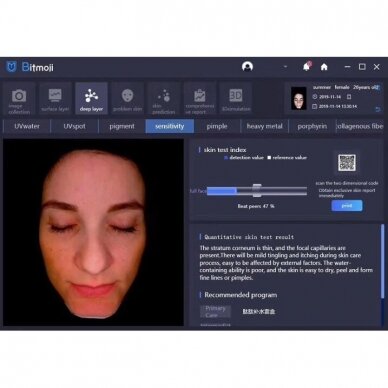The height and width of the screenshot is (388, 388).
Task: Click the result panel vertical scrollbar
Action: pyautogui.click(x=382, y=261)
